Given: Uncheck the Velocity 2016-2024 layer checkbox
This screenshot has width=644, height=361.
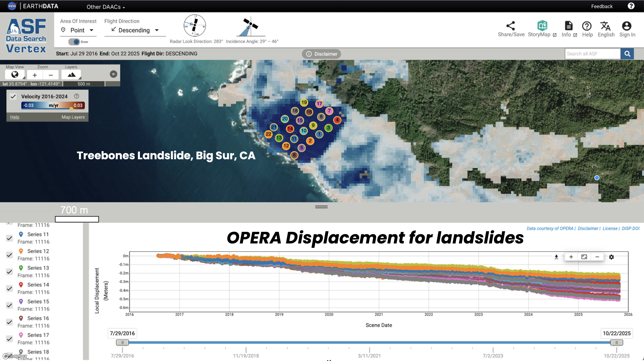Looking at the screenshot, I should [x=13, y=96].
